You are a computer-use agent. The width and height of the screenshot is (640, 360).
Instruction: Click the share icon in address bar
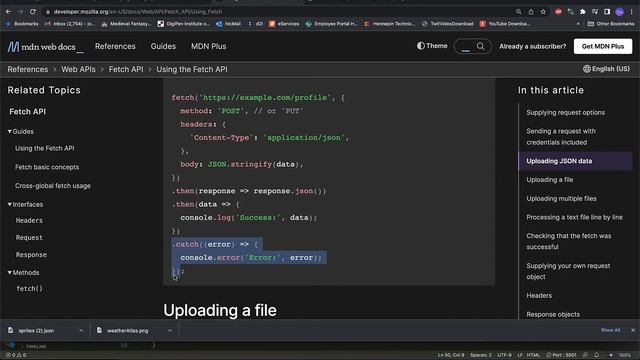(x=531, y=12)
